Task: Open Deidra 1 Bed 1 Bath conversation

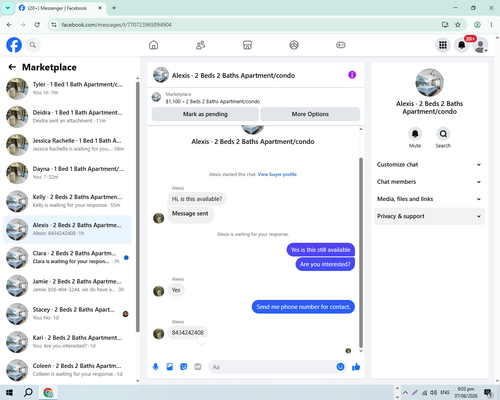Action: pos(67,117)
